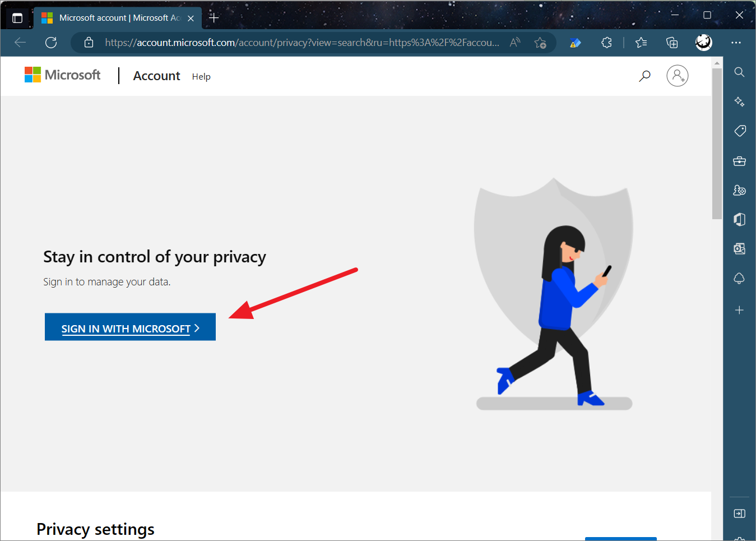Reload the current page

(x=51, y=42)
